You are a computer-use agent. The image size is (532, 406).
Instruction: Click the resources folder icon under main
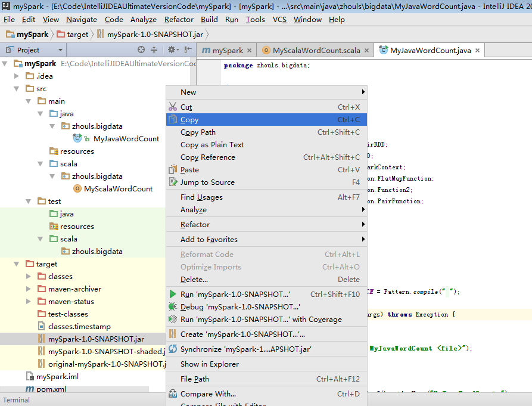(x=54, y=151)
